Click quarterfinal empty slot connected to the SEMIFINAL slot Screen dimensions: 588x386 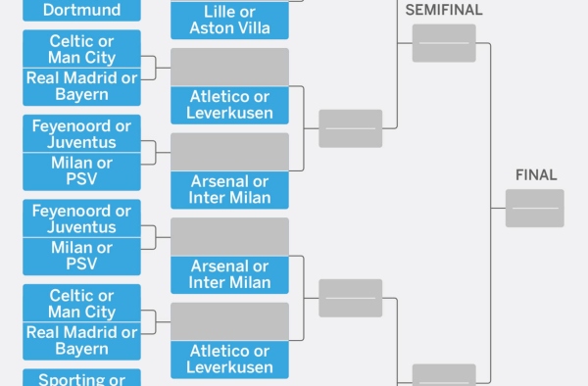(x=351, y=128)
